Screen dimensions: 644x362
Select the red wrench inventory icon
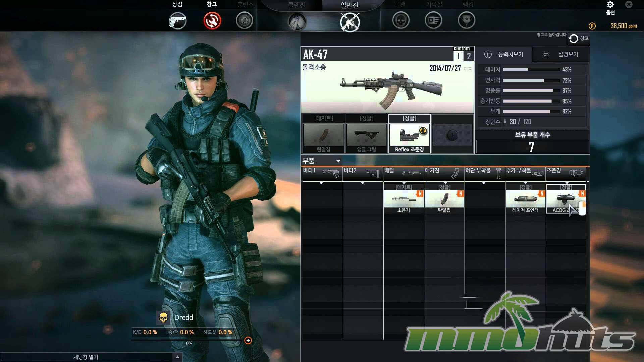pos(212,21)
